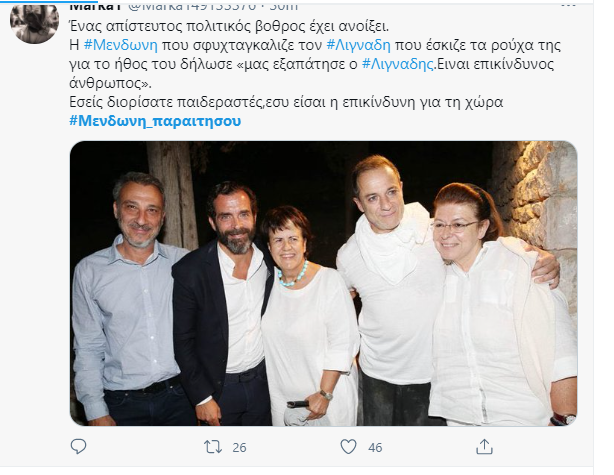Click the tweet's posted time stamp
The height and width of the screenshot is (475, 614).
tap(284, 5)
